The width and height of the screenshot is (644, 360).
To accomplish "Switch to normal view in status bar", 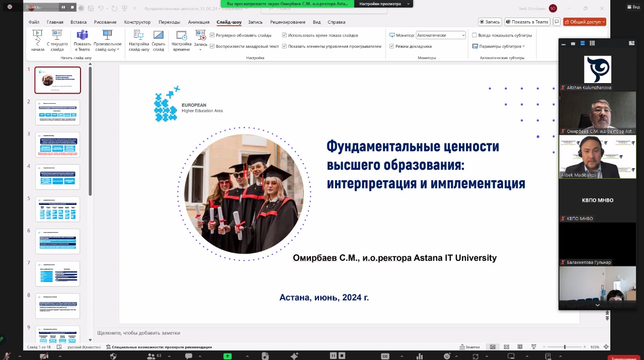I will (x=493, y=347).
